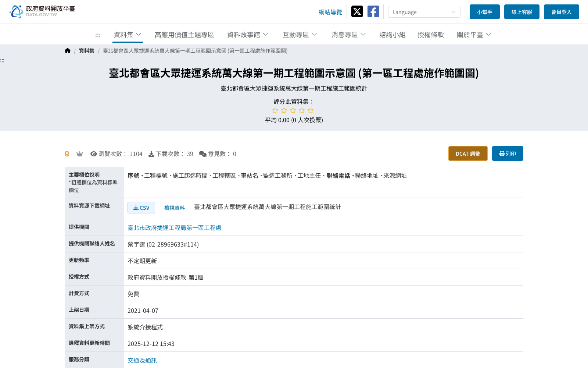
Task: Rate dataset with the third star
Action: tap(293, 110)
